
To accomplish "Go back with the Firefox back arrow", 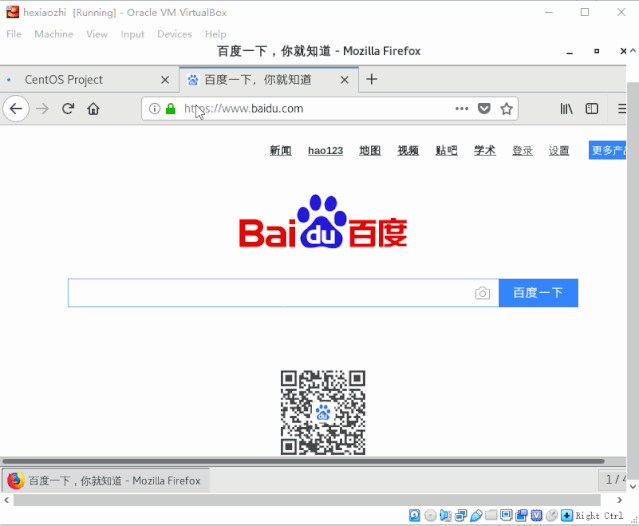I will [16, 109].
